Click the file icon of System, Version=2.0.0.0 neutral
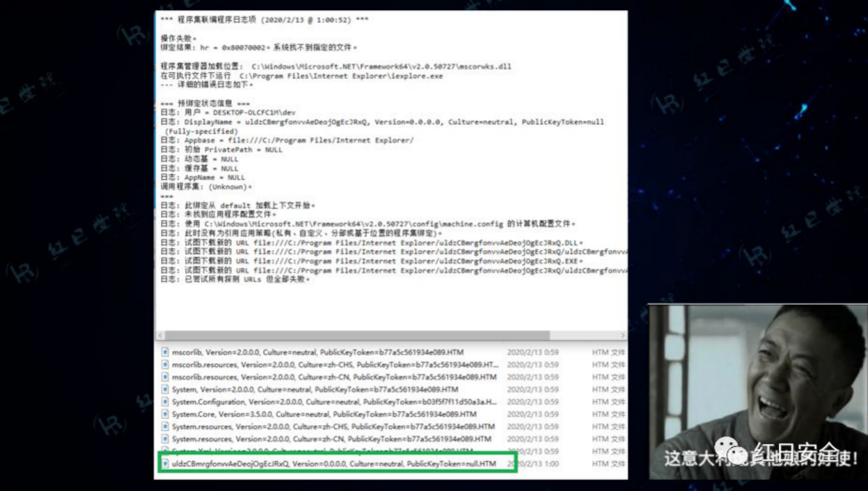This screenshot has width=868, height=491. pyautogui.click(x=165, y=390)
